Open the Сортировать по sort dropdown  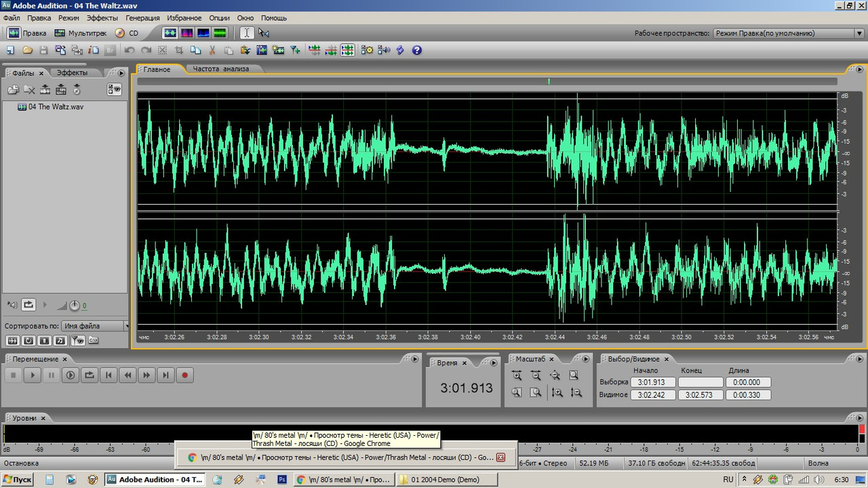pos(94,326)
